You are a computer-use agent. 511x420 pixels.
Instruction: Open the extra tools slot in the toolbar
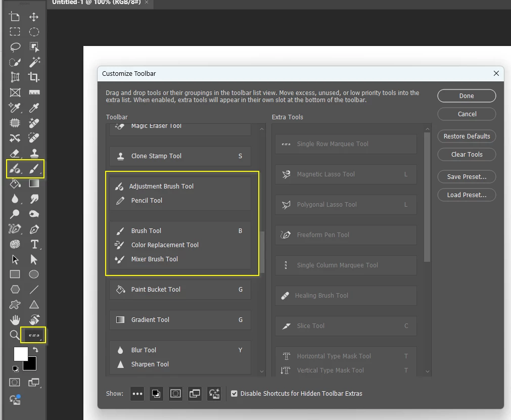tap(34, 335)
